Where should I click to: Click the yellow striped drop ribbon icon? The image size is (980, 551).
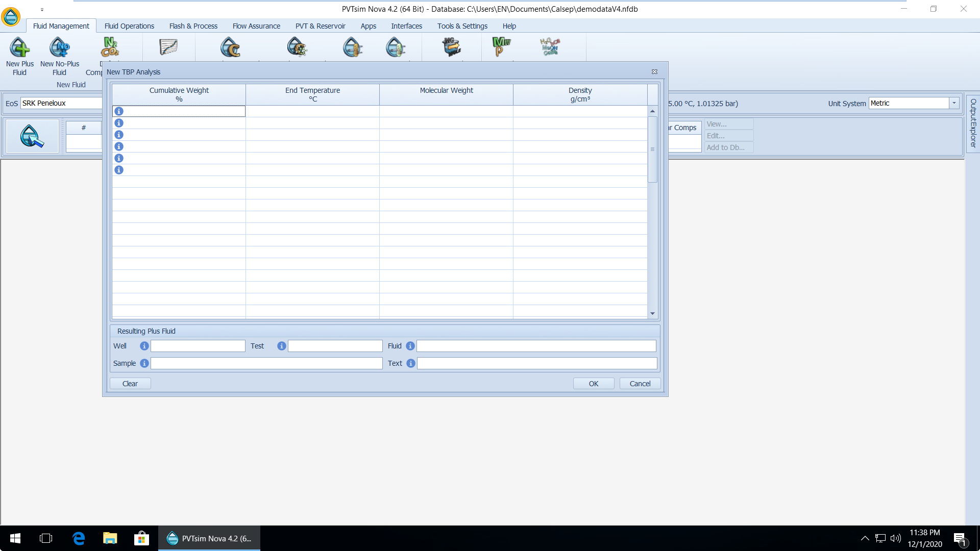click(353, 47)
